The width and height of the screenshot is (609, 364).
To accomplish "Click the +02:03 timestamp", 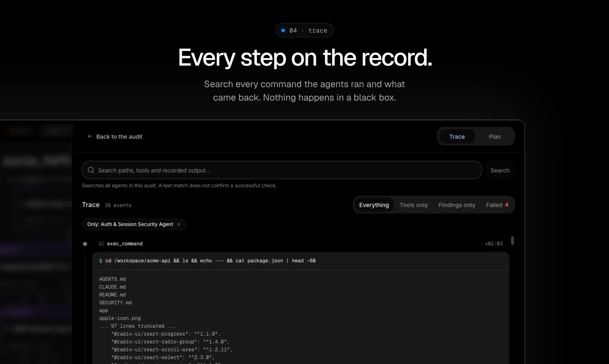I will pyautogui.click(x=494, y=244).
